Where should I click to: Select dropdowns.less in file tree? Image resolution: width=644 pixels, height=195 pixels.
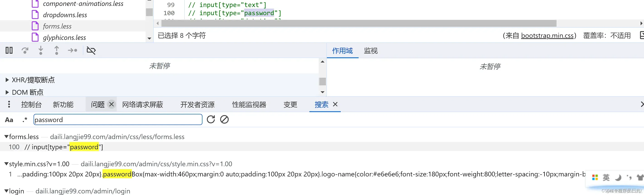(x=65, y=15)
